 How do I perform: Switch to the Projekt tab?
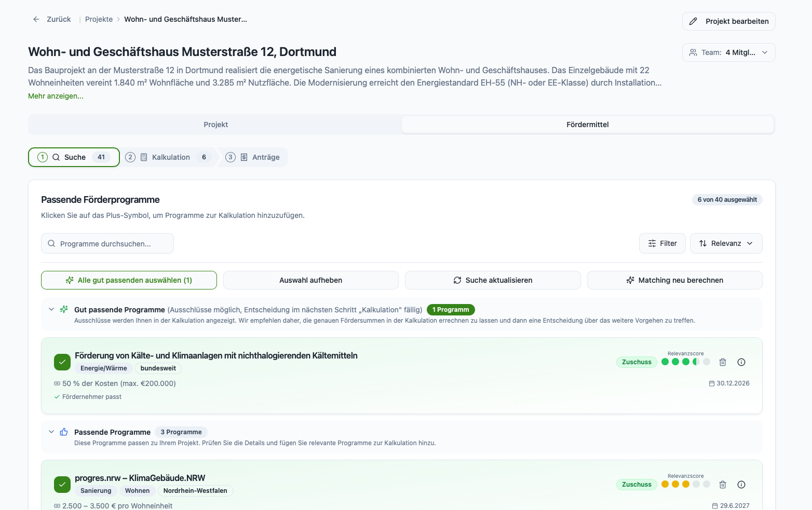215,125
